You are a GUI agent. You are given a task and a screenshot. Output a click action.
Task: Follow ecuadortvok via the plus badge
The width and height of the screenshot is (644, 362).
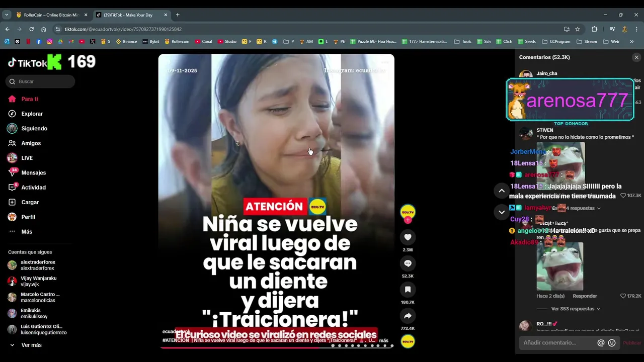pyautogui.click(x=408, y=220)
